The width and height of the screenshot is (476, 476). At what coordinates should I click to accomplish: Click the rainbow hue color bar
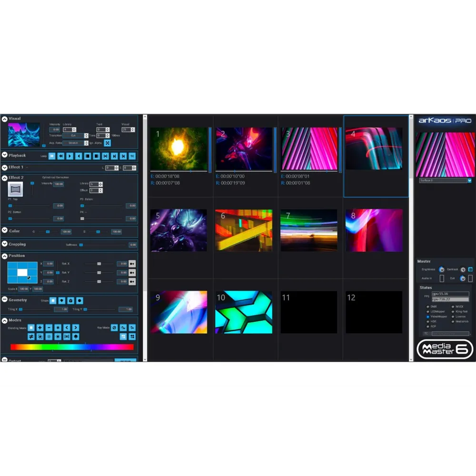[71, 347]
